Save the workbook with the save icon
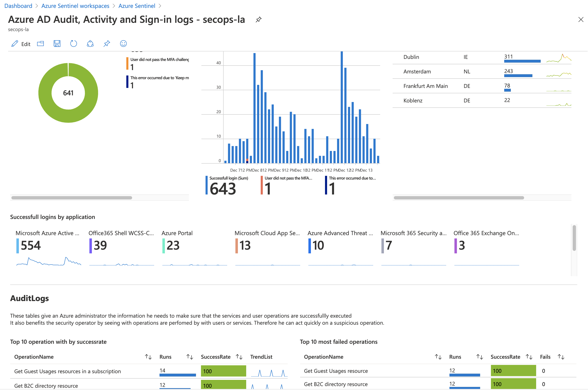This screenshot has width=588, height=390. pyautogui.click(x=57, y=44)
